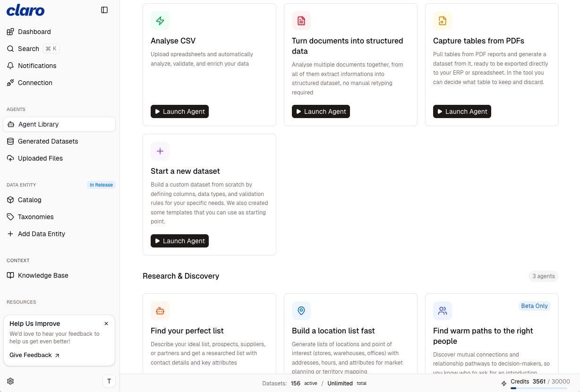Click the orange robot icon on Find your perfect list

pyautogui.click(x=160, y=311)
